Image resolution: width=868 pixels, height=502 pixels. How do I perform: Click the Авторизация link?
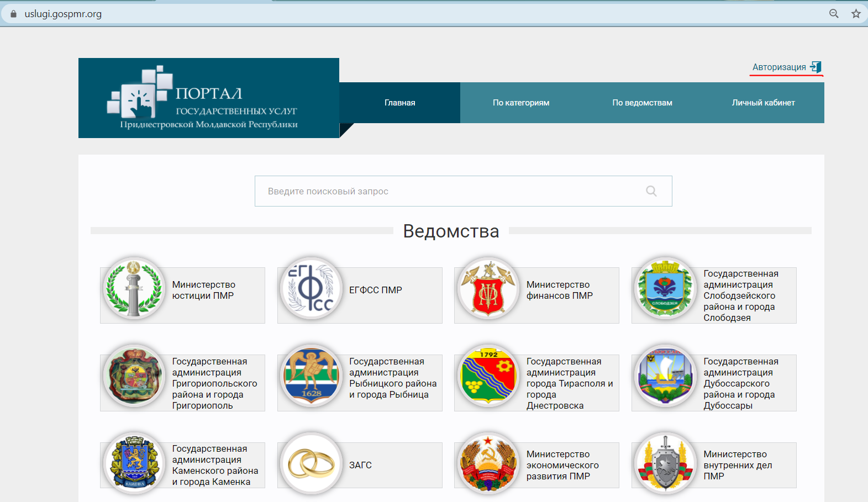point(779,67)
